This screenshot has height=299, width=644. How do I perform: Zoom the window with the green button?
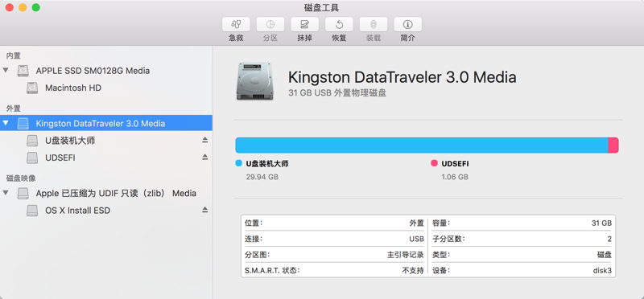click(35, 7)
